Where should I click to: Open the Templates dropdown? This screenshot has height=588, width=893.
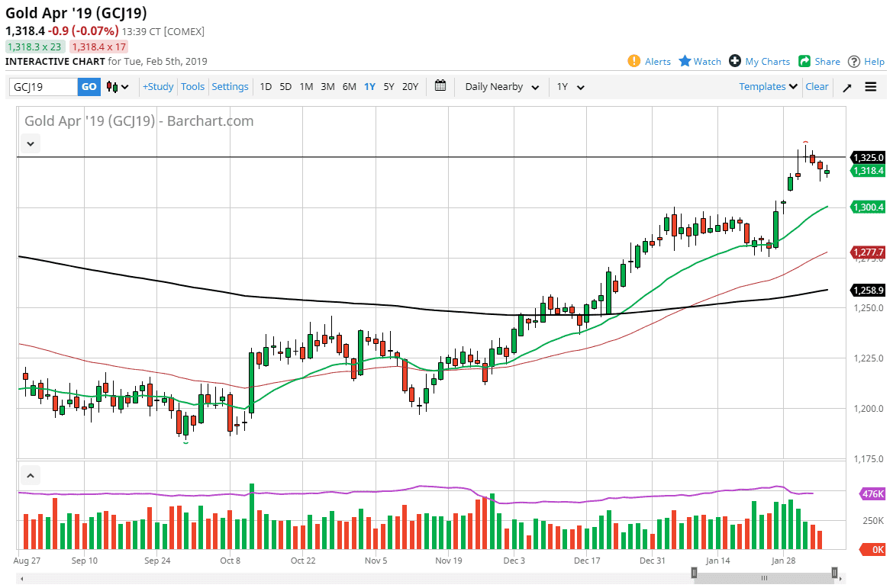768,87
